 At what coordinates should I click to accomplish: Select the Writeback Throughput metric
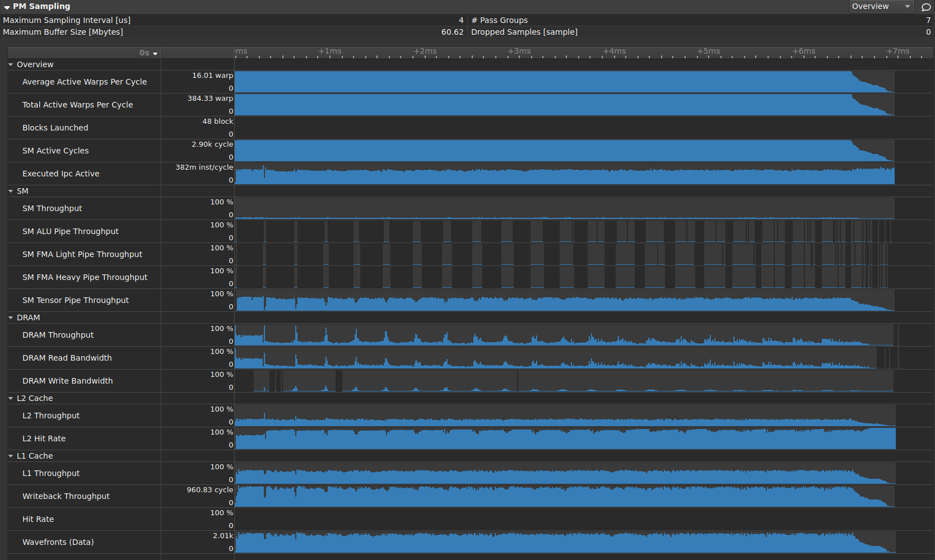(x=66, y=496)
